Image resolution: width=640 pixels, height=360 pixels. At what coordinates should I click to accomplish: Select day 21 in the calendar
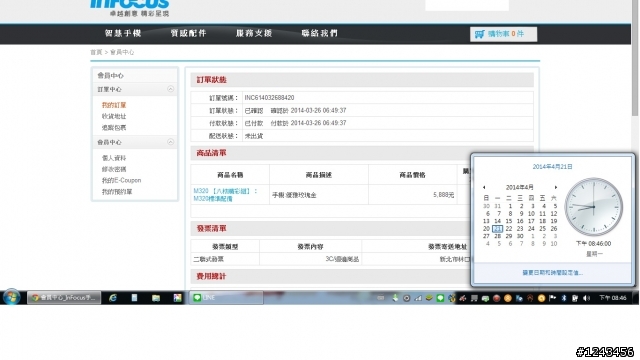point(497,229)
